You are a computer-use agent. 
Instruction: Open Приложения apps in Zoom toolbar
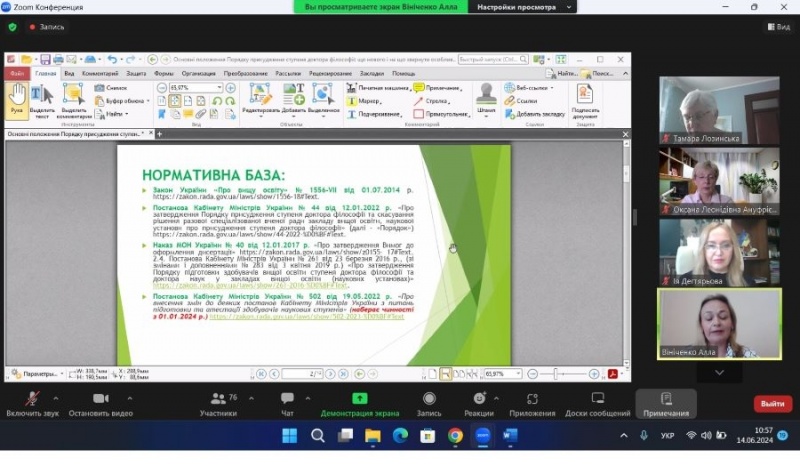point(531,400)
